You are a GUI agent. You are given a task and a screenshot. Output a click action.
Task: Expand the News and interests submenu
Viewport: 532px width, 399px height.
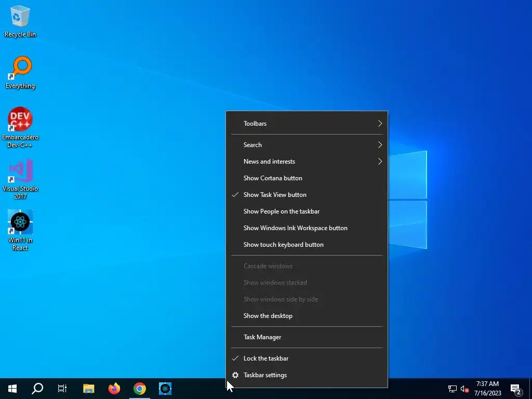(307, 162)
